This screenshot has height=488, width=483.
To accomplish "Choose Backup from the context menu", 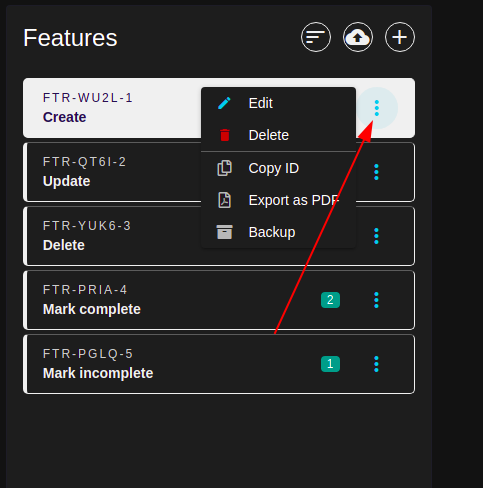I will point(279,232).
